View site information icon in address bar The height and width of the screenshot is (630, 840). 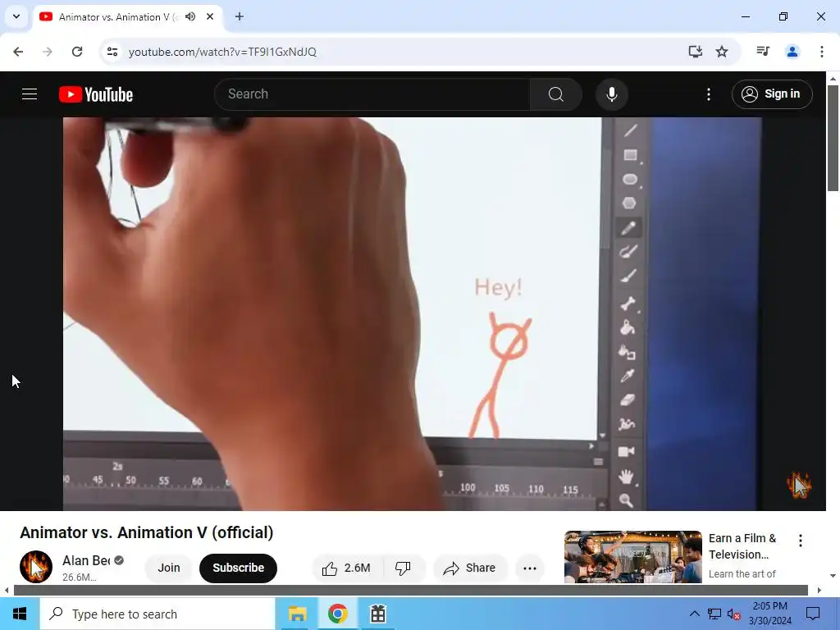(112, 52)
